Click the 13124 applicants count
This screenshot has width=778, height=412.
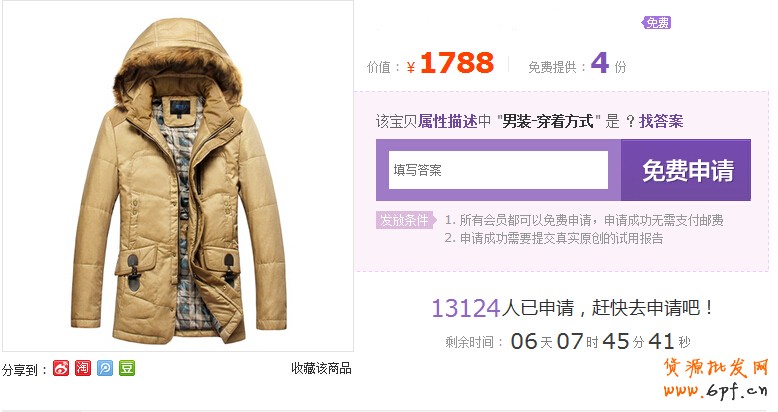pos(465,308)
